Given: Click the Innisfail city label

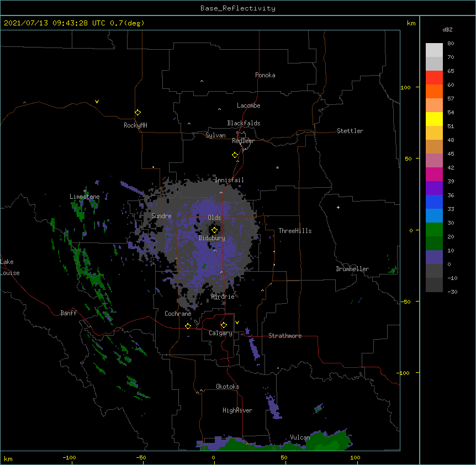Looking at the screenshot, I should pyautogui.click(x=229, y=180).
